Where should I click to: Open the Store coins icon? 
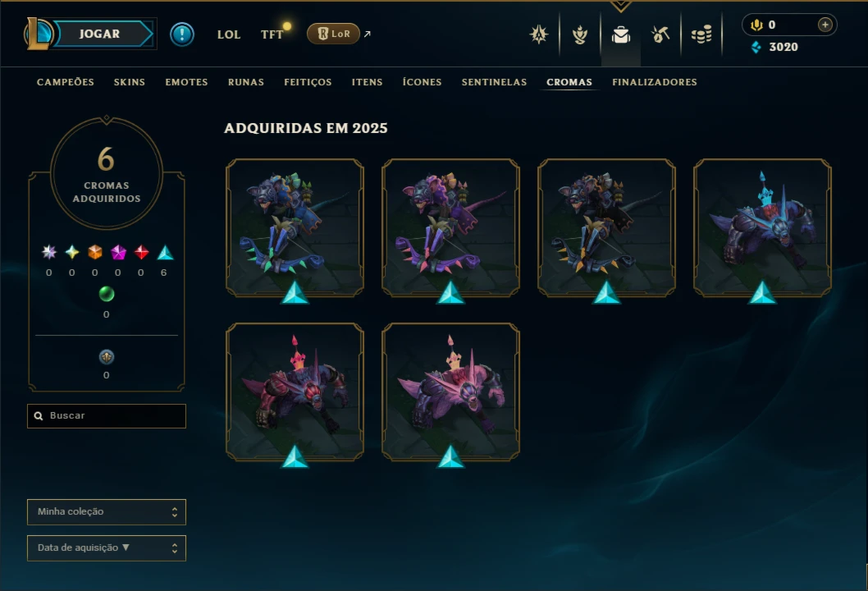pyautogui.click(x=701, y=35)
